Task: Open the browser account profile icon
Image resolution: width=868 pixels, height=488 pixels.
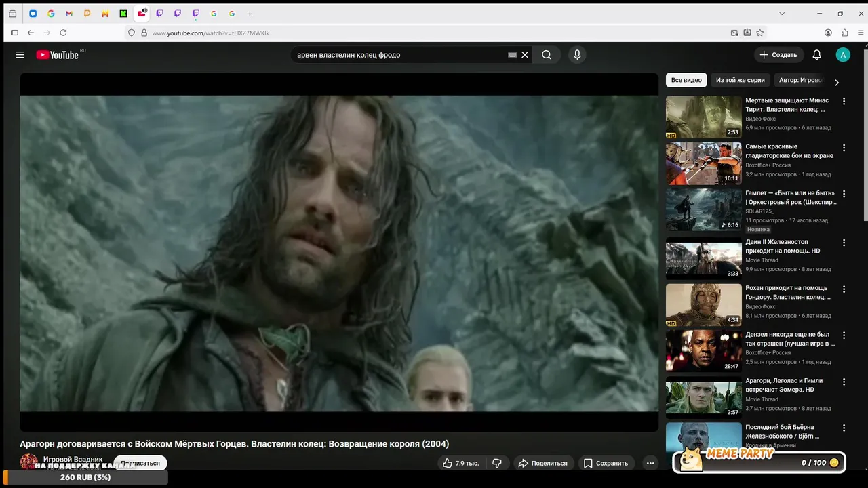Action: [828, 33]
